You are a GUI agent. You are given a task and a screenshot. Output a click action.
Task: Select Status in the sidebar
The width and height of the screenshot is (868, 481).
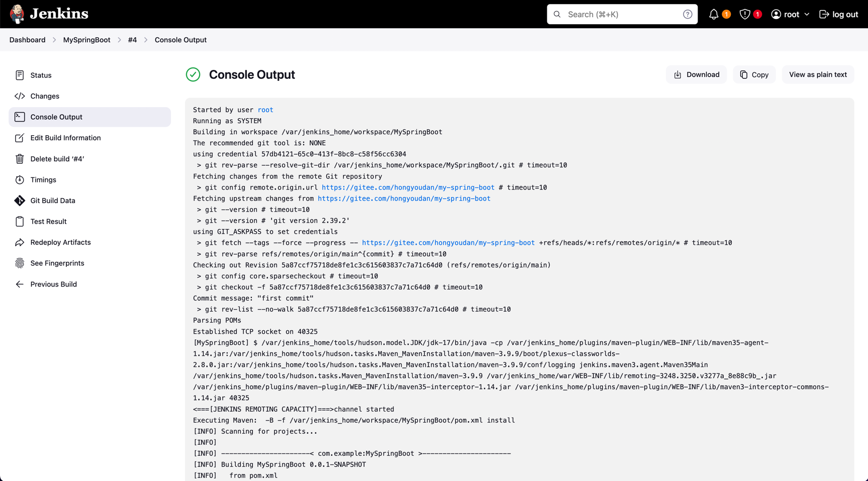[x=41, y=75]
